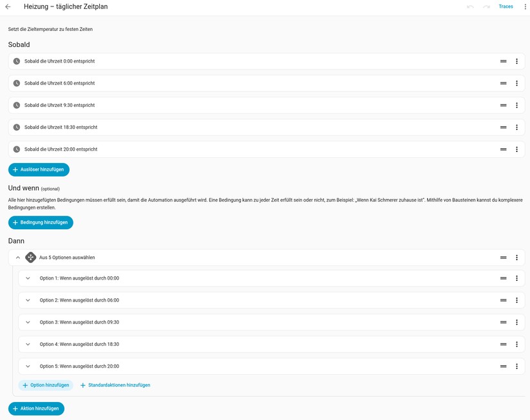Open three-dot menu for 20:00 trigger
The height and width of the screenshot is (420, 530).
click(516, 149)
